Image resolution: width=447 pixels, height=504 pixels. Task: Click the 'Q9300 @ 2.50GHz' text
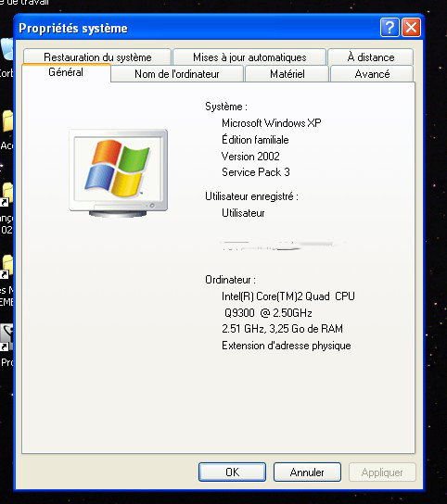(268, 313)
